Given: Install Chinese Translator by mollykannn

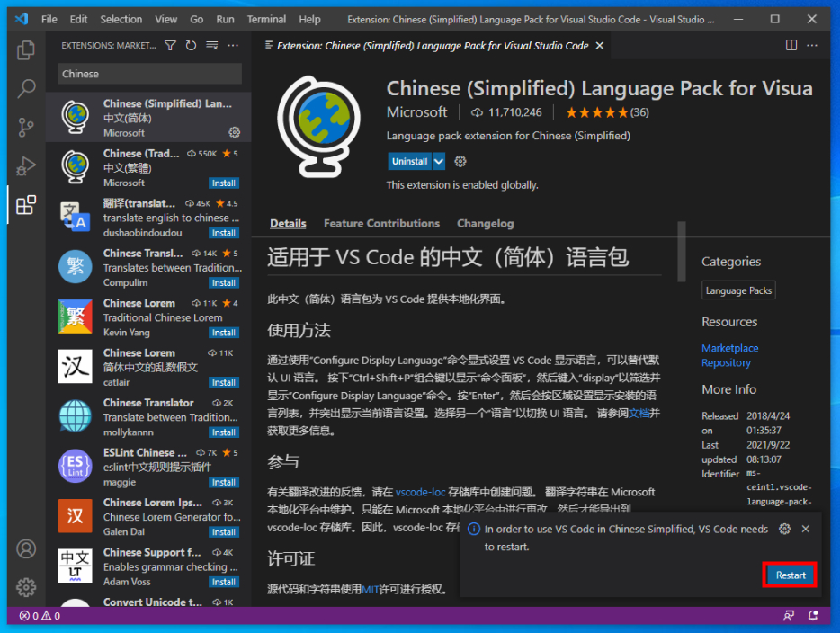Looking at the screenshot, I should point(223,432).
